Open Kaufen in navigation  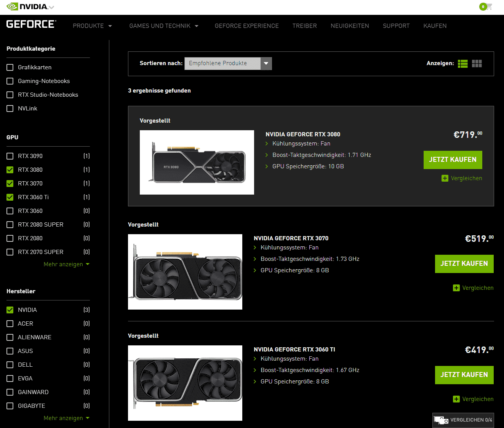[435, 26]
